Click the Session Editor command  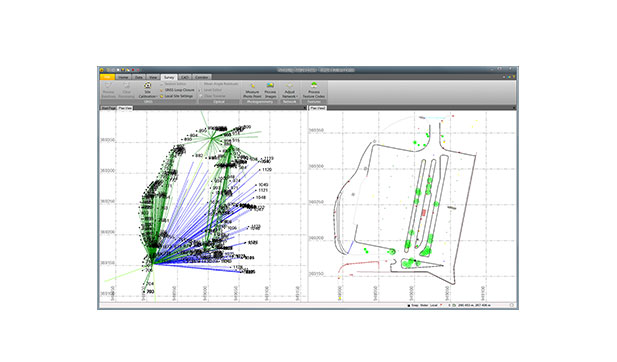tap(174, 84)
